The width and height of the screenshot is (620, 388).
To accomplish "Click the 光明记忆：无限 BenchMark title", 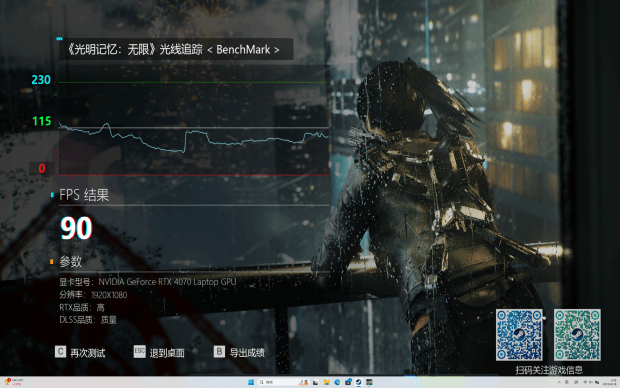I will [174, 49].
